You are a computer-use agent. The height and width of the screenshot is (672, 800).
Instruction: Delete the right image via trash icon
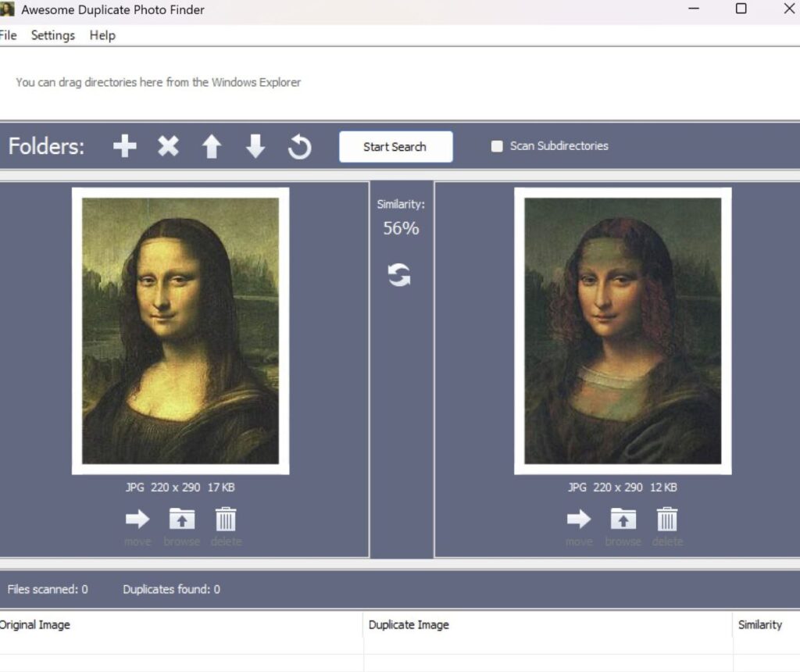(667, 520)
